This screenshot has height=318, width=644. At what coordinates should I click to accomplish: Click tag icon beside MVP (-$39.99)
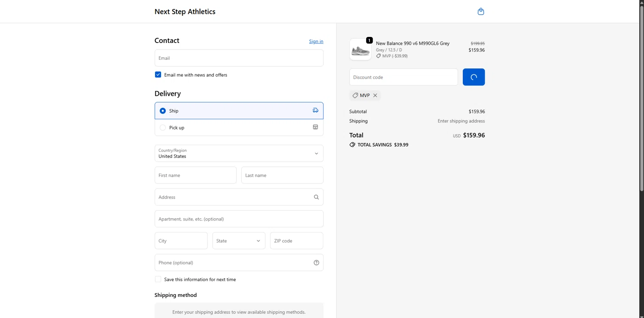point(378,56)
